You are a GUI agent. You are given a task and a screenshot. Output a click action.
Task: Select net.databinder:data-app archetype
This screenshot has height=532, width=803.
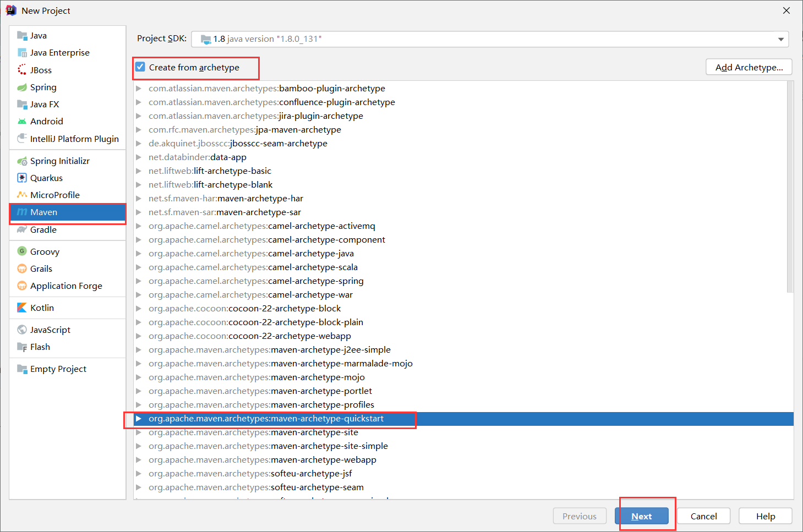click(463, 157)
